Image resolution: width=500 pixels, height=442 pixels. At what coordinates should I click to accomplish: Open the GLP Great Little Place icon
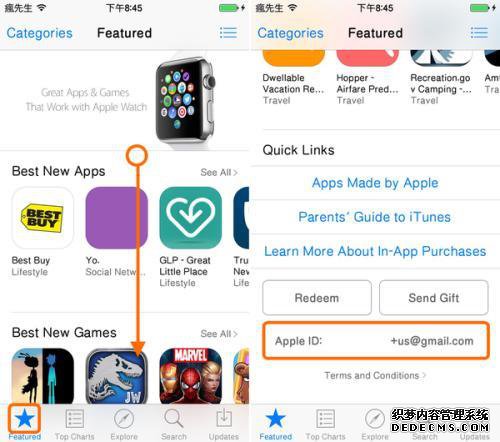point(190,218)
